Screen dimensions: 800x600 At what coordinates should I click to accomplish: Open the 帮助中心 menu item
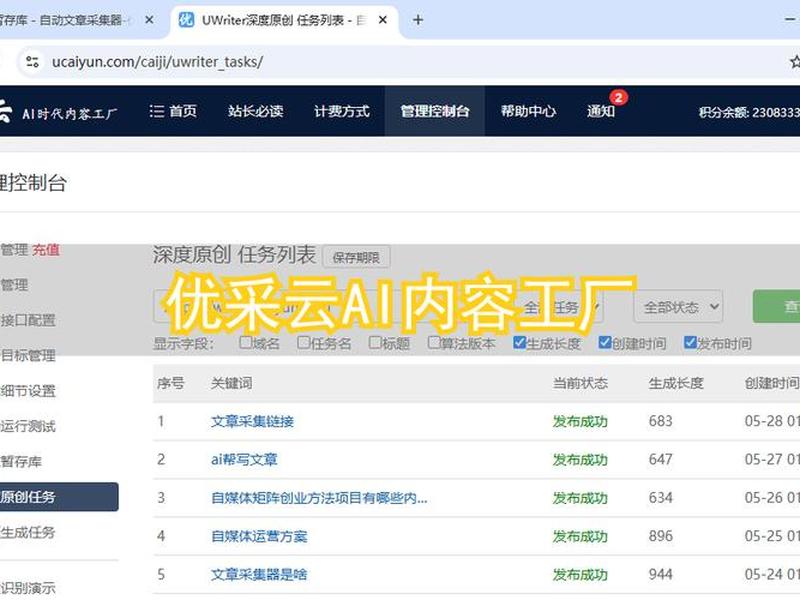point(529,111)
